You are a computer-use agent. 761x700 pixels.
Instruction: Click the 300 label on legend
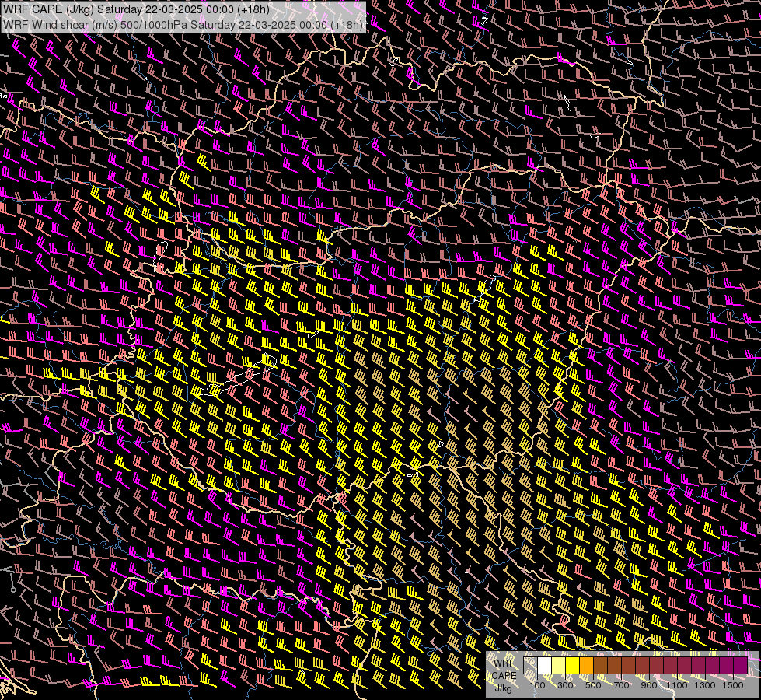565,685
